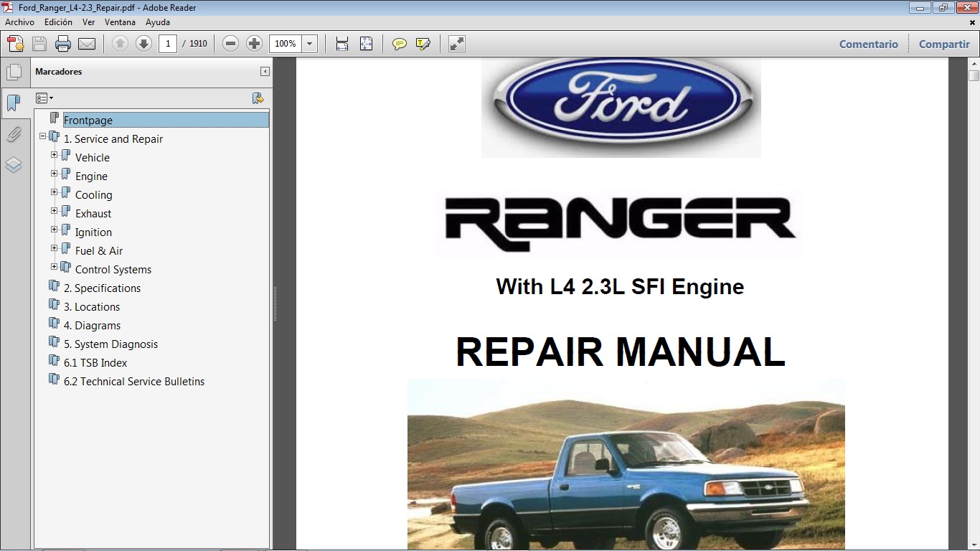
Task: Open the Ver menu
Action: tap(88, 22)
